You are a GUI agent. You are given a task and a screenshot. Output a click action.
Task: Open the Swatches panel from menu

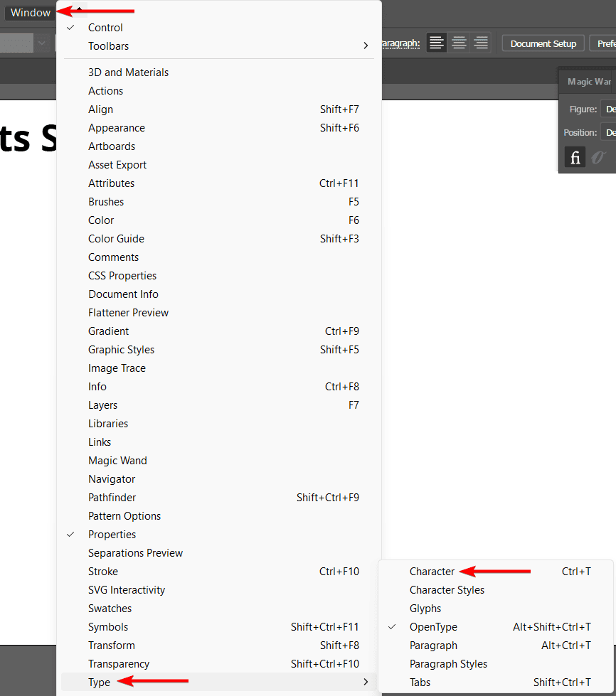pos(110,609)
